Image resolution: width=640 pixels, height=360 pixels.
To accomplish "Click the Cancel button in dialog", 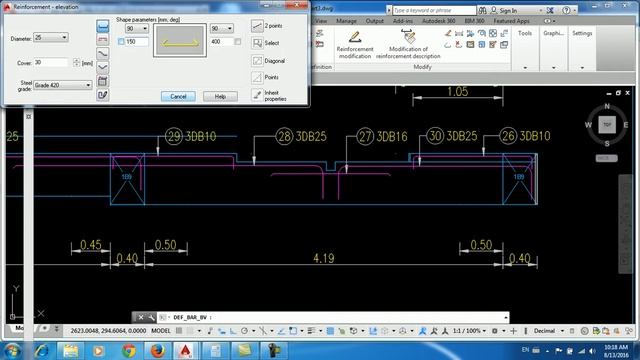I will pos(178,96).
